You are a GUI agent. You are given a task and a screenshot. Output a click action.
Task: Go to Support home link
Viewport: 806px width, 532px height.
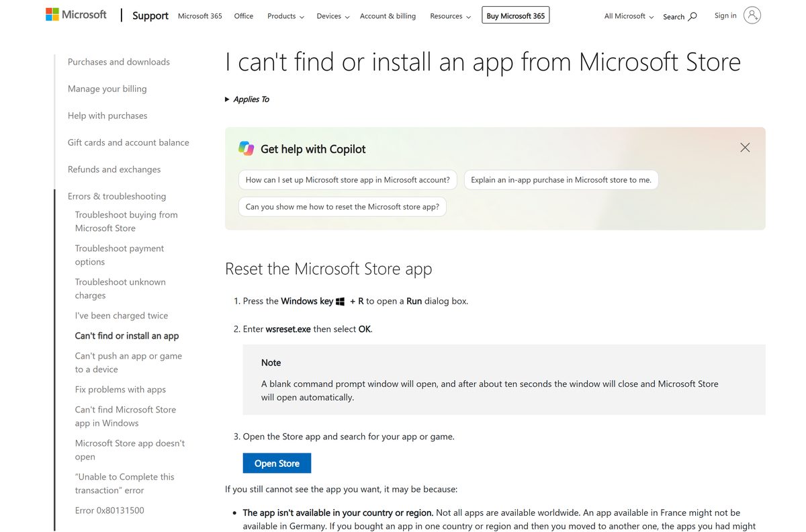pyautogui.click(x=150, y=15)
